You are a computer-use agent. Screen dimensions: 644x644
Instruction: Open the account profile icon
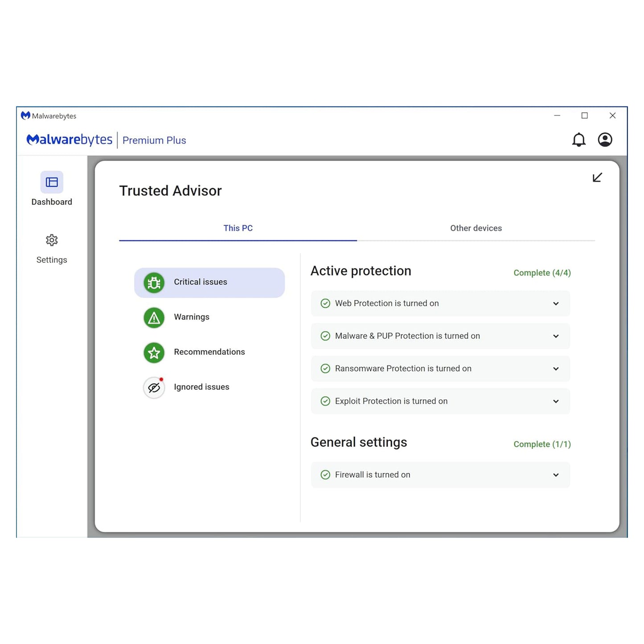(605, 139)
